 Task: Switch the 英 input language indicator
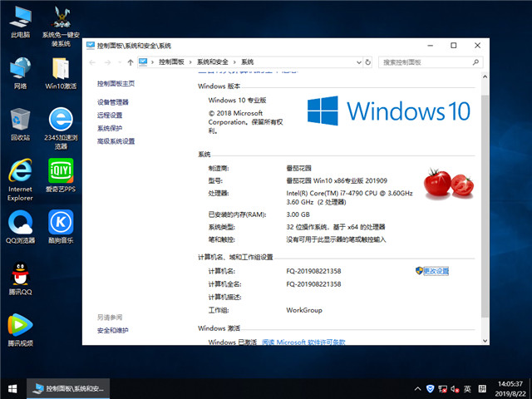click(467, 389)
